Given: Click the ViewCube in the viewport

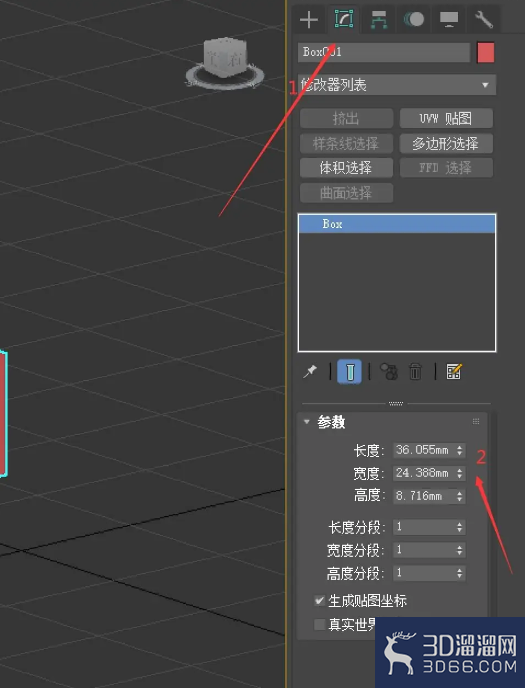Looking at the screenshot, I should point(226,58).
